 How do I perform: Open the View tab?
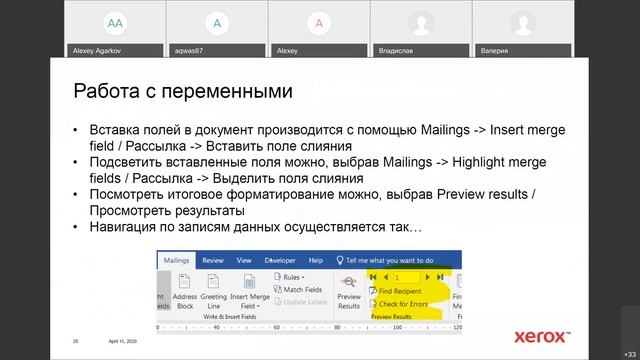click(x=244, y=260)
